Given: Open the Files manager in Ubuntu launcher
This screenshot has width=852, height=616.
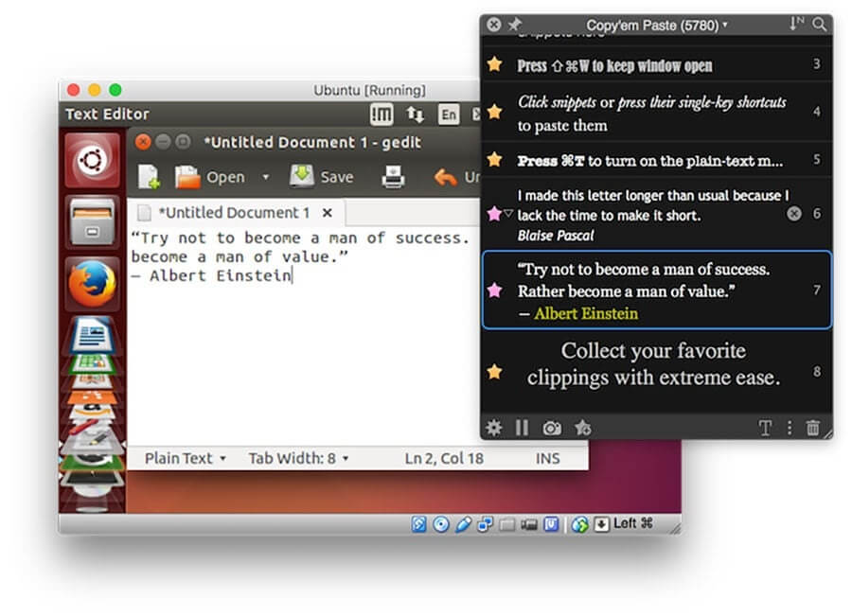Looking at the screenshot, I should [92, 222].
